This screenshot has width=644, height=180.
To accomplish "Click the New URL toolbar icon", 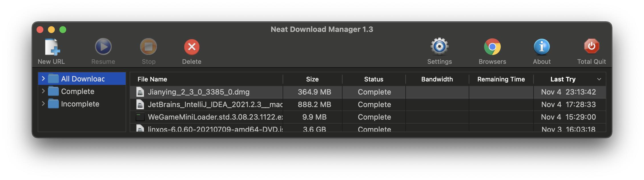I will (52, 47).
